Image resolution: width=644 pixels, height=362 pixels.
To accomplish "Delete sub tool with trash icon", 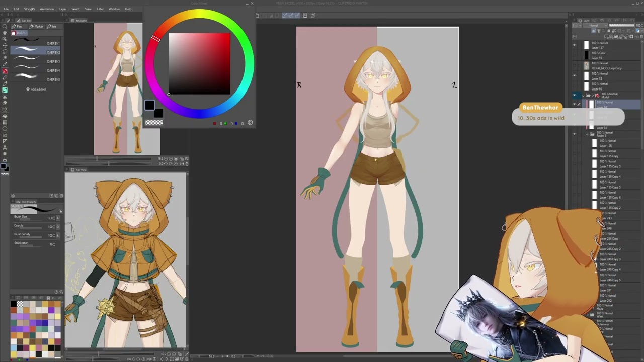I will [61, 196].
